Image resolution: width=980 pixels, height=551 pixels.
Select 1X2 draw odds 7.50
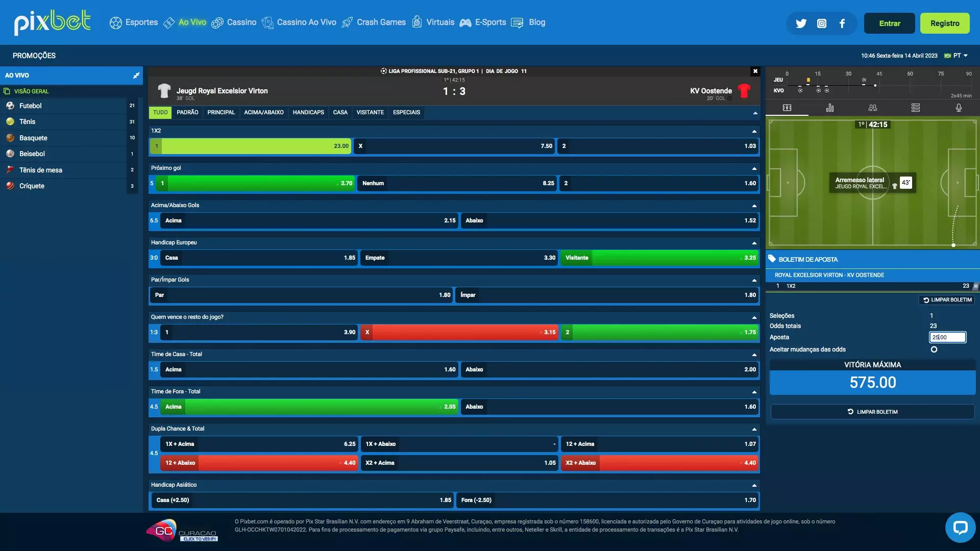click(x=454, y=146)
